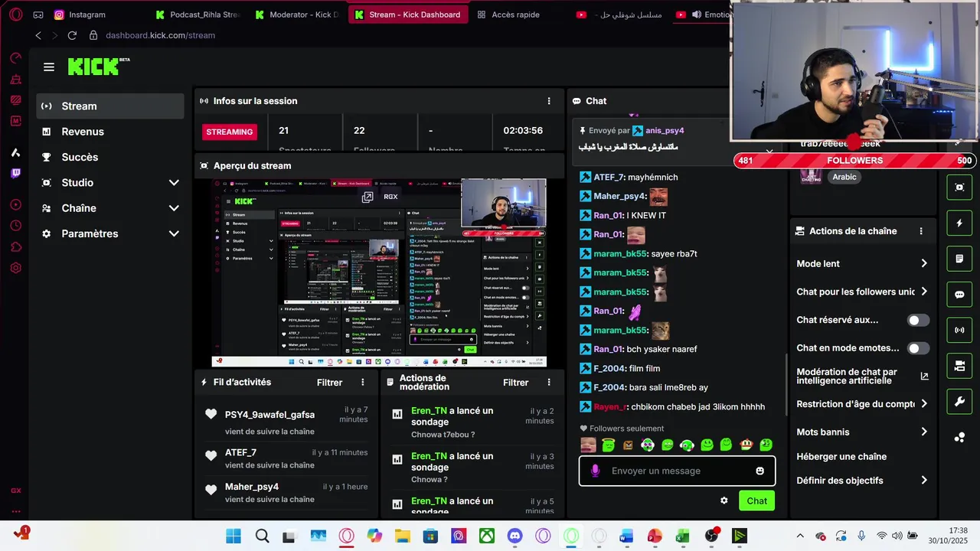Click the broadcast signal icon in right toolbar

(x=959, y=330)
